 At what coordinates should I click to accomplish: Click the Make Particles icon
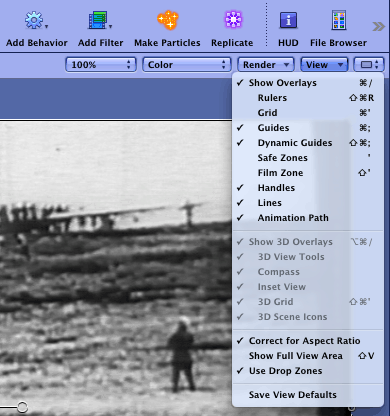pos(168,20)
